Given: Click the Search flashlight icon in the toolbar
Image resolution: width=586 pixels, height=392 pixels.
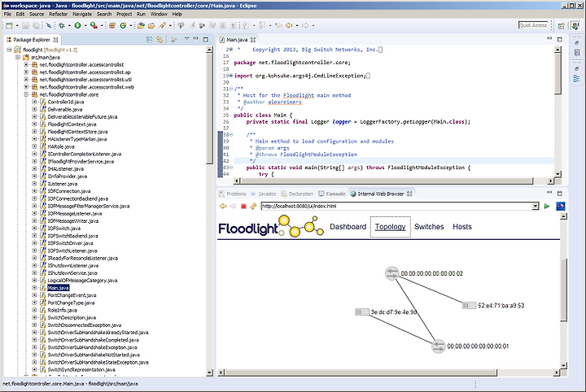Looking at the screenshot, I should (x=162, y=25).
